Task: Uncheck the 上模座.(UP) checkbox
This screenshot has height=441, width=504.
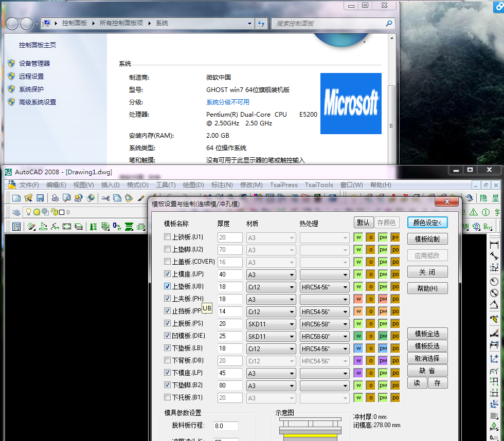Action: click(167, 274)
